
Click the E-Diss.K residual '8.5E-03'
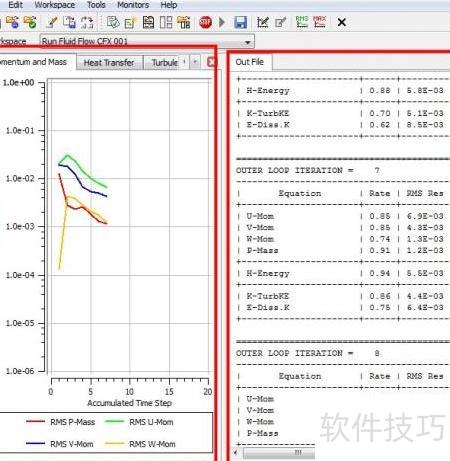[x=425, y=125]
